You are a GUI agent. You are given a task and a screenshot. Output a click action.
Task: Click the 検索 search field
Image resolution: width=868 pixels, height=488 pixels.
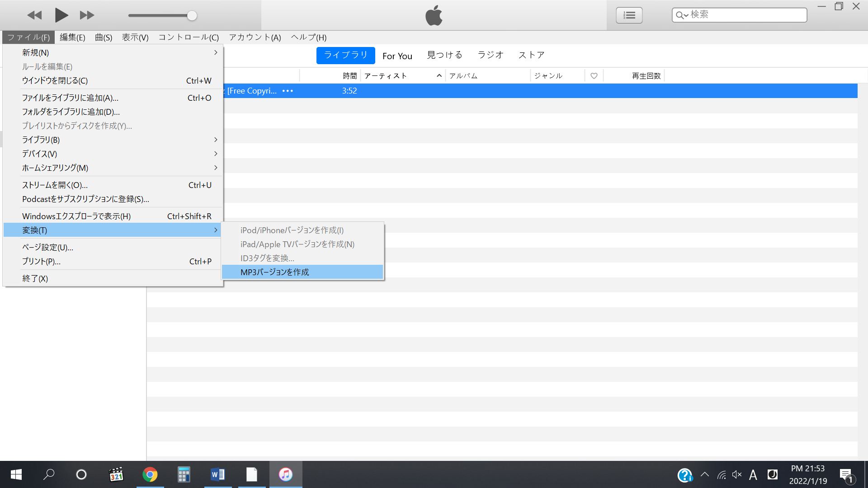(x=739, y=15)
